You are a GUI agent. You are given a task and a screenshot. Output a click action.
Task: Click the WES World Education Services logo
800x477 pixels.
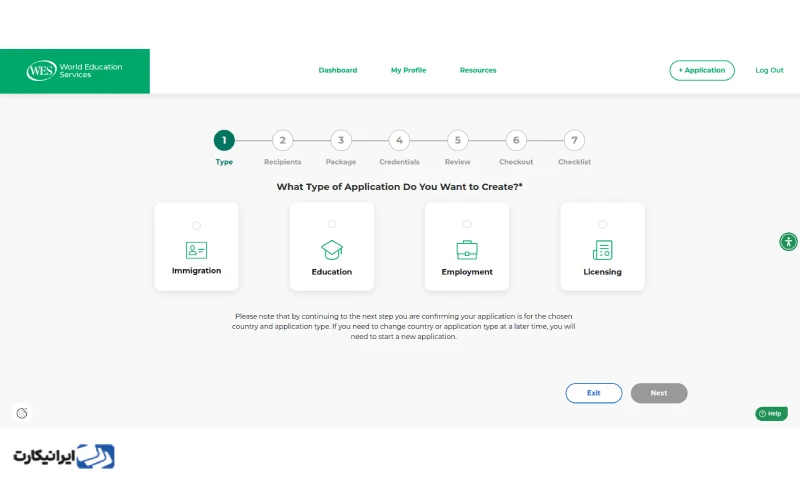coord(74,71)
